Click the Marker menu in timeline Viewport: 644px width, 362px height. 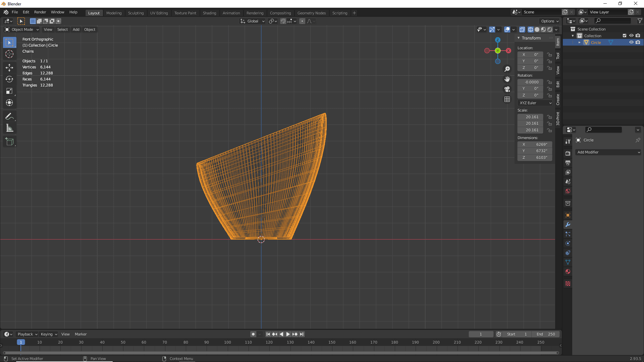click(80, 334)
